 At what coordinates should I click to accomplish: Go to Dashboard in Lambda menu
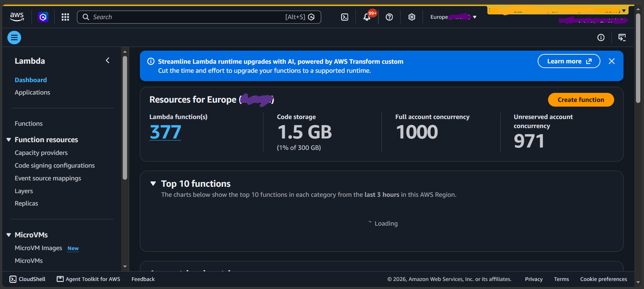[31, 80]
